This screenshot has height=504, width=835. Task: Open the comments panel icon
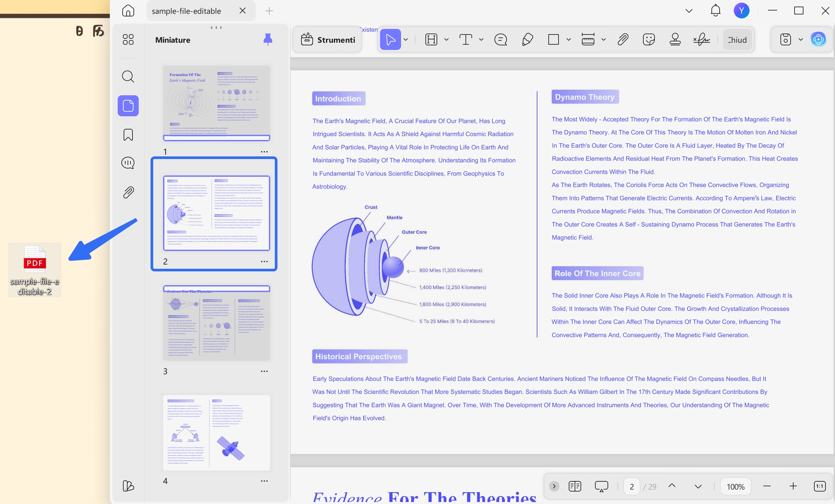click(x=128, y=163)
